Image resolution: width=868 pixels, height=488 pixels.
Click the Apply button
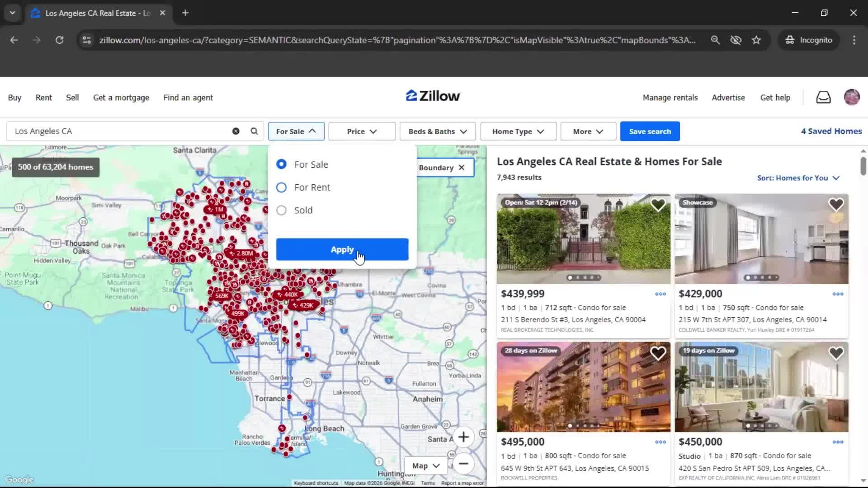click(x=342, y=249)
